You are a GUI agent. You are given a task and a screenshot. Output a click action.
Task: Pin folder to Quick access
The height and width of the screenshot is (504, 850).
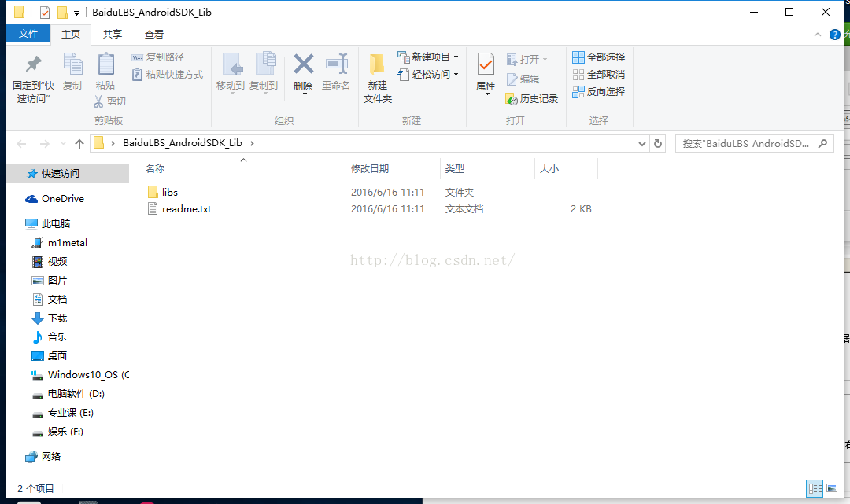tap(33, 79)
